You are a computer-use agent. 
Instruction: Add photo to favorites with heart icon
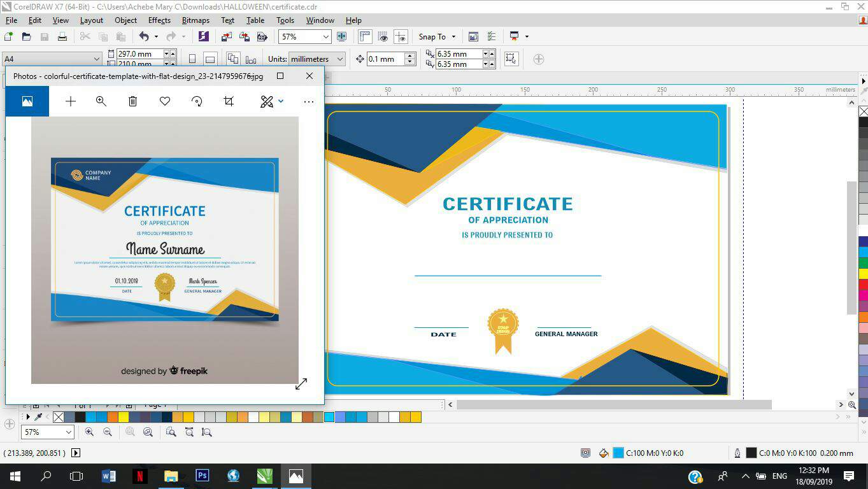pos(165,101)
